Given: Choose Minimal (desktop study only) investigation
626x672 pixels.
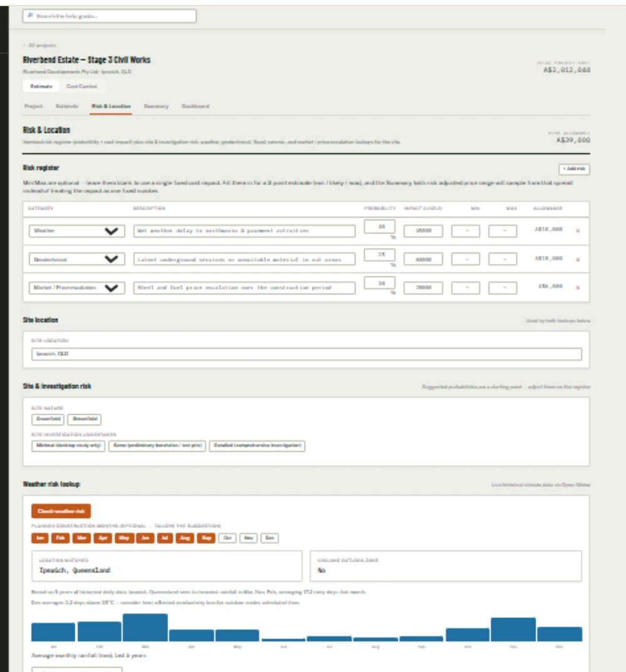Looking at the screenshot, I should (x=68, y=446).
